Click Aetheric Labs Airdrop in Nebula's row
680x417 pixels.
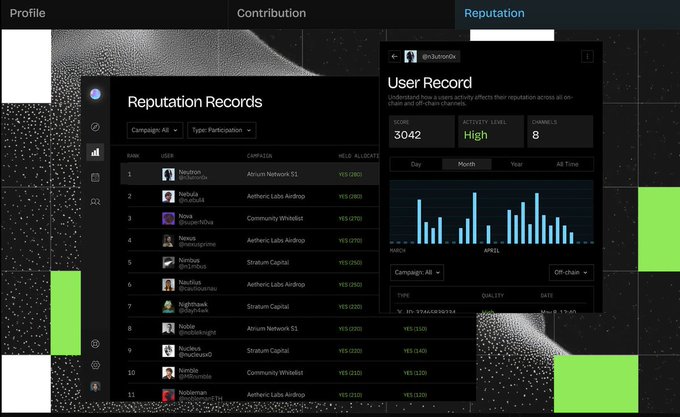[x=276, y=196]
